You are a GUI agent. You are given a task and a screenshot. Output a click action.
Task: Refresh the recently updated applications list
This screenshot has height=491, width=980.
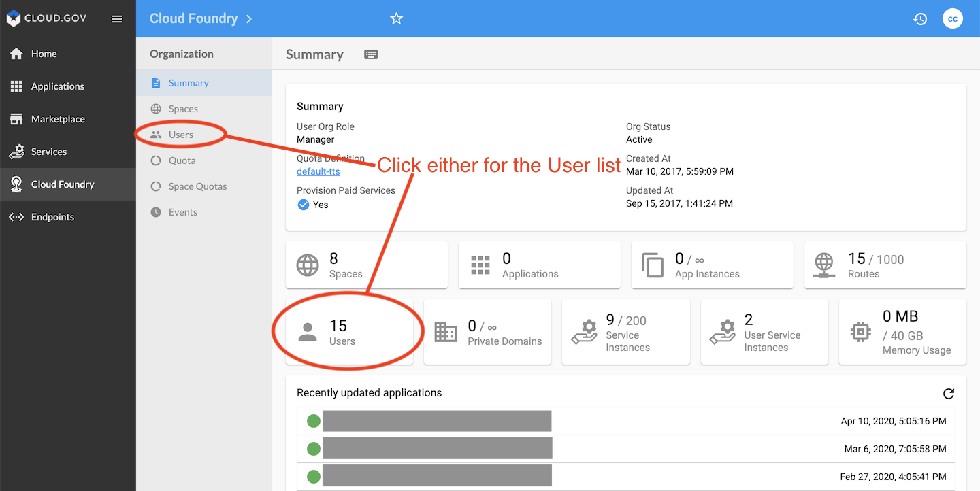coord(949,394)
